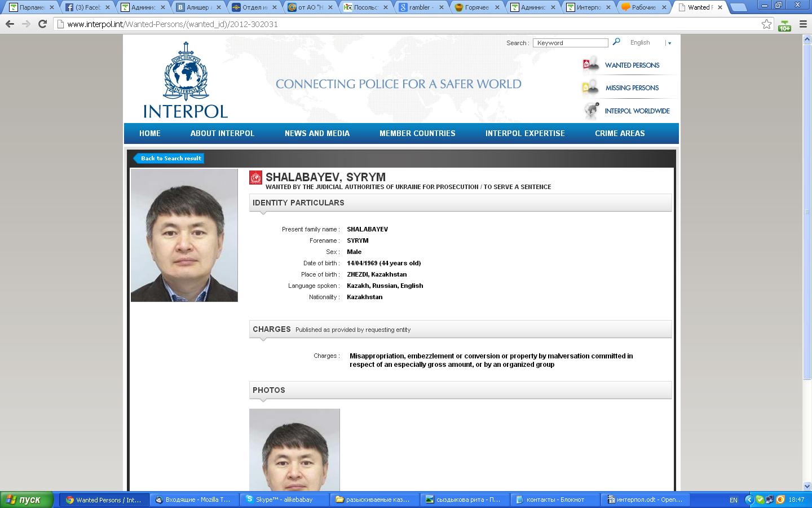
Task: Click the Keyword search input field
Action: [570, 43]
